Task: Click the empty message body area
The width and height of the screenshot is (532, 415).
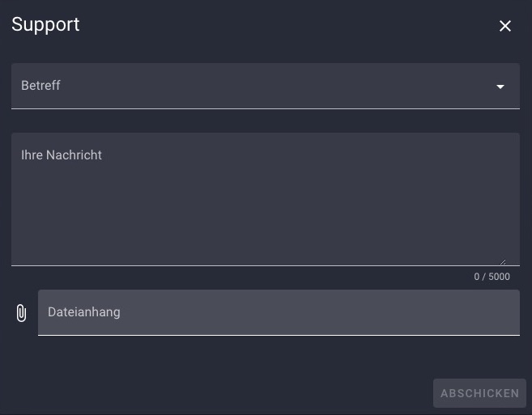Action: [x=266, y=210]
